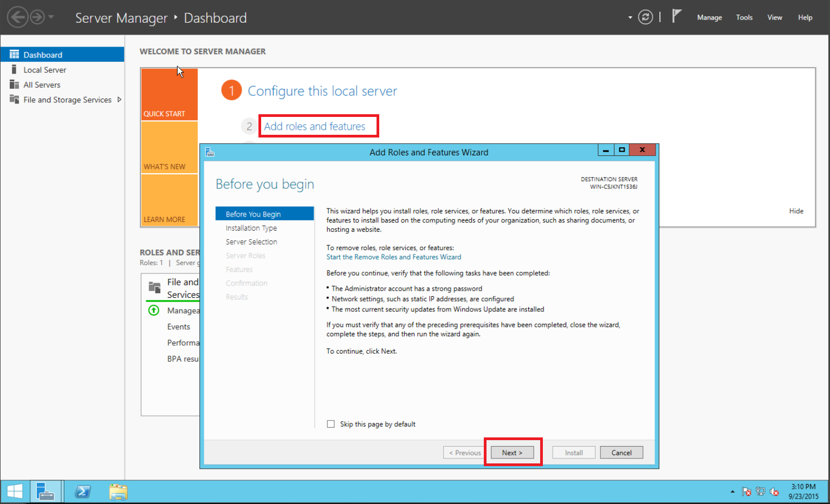Viewport: 830px width, 504px height.
Task: Cancel the Add Roles wizard
Action: pyautogui.click(x=621, y=453)
